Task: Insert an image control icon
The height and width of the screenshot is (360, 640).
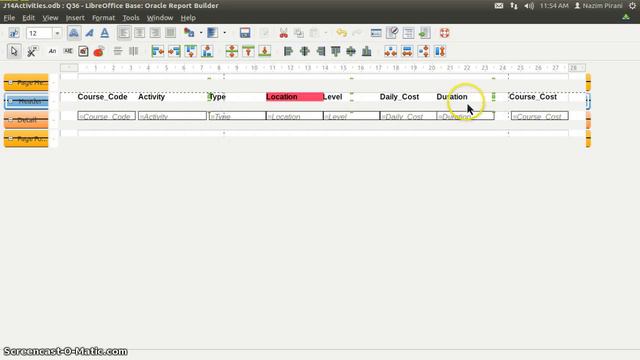Action: coord(83,51)
